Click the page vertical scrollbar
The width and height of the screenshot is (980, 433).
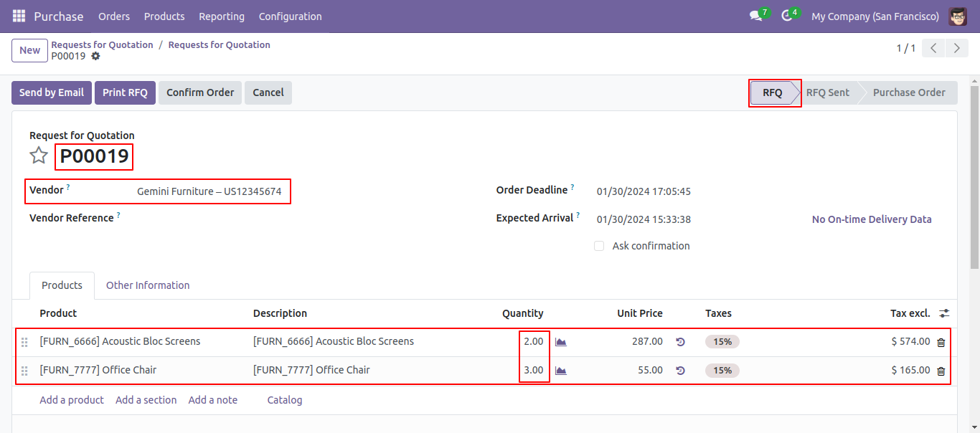coord(974,179)
